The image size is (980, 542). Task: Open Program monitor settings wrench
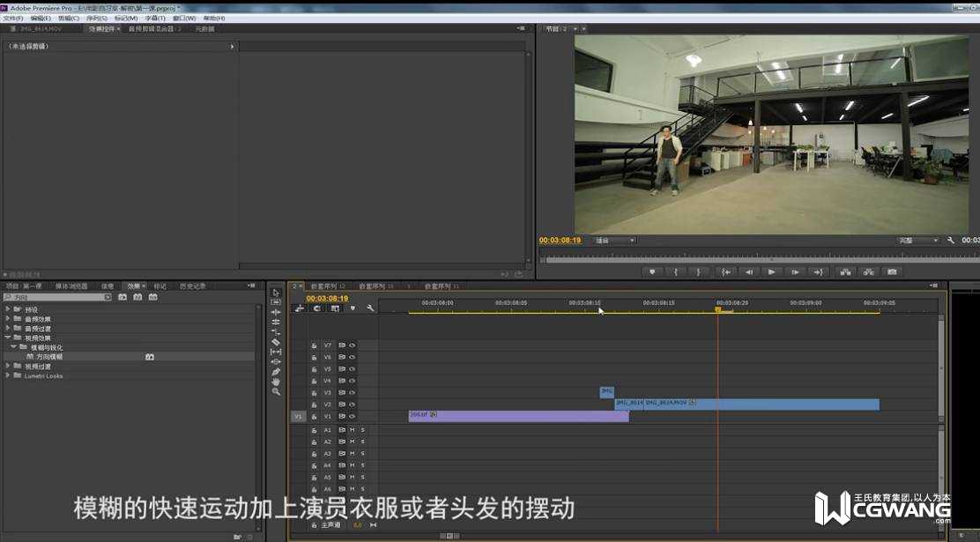951,241
